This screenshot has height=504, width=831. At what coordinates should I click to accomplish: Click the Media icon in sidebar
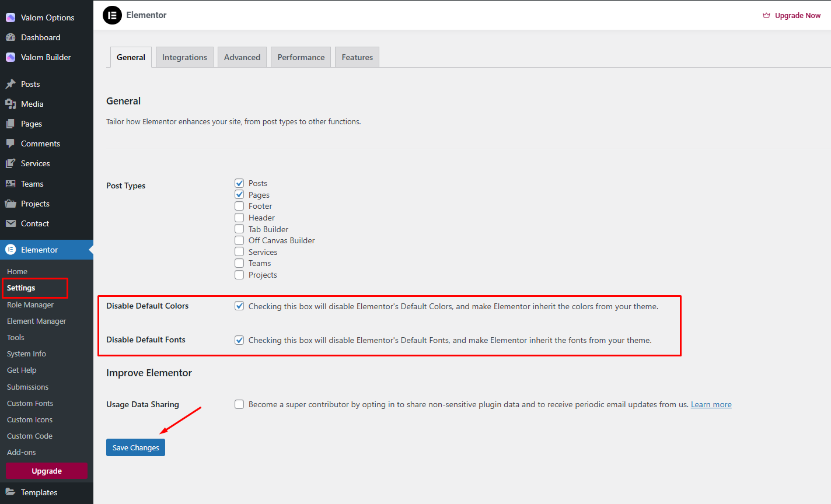pos(11,104)
